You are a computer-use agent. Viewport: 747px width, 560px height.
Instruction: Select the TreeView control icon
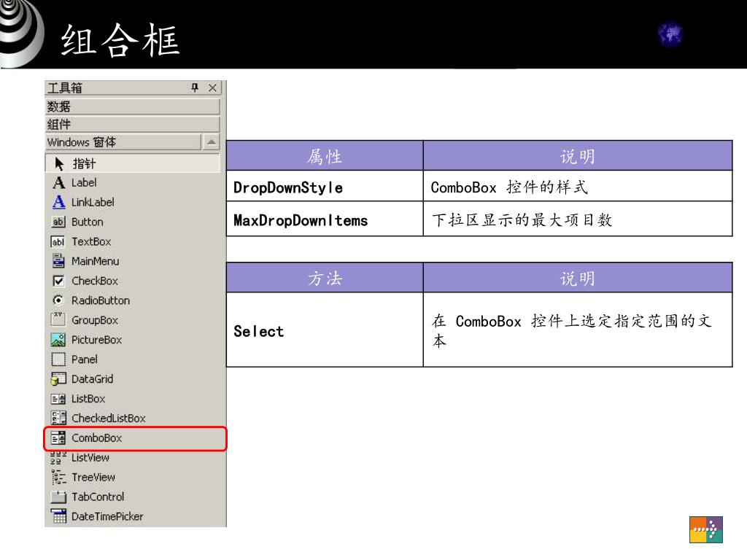click(x=58, y=477)
